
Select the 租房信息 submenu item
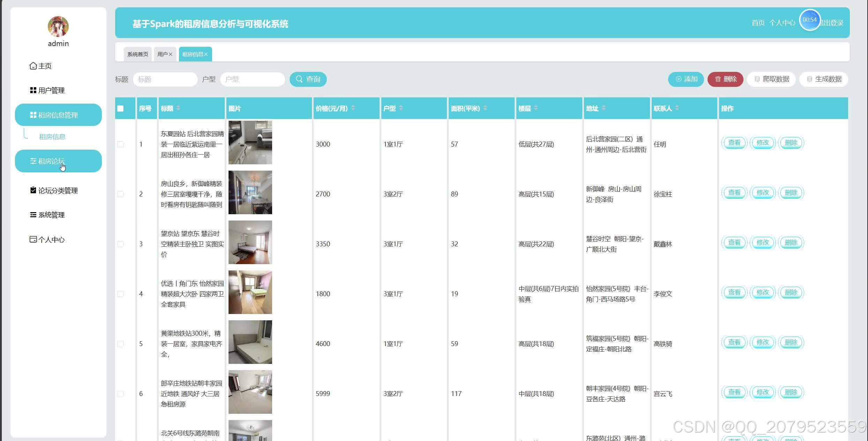52,136
